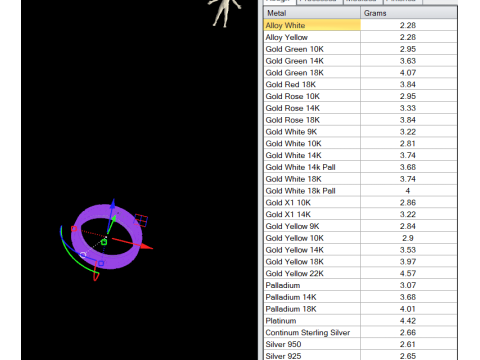The height and width of the screenshot is (360, 480).
Task: Click the 4.07 grams value for Gold Green 18K
Action: coord(408,73)
